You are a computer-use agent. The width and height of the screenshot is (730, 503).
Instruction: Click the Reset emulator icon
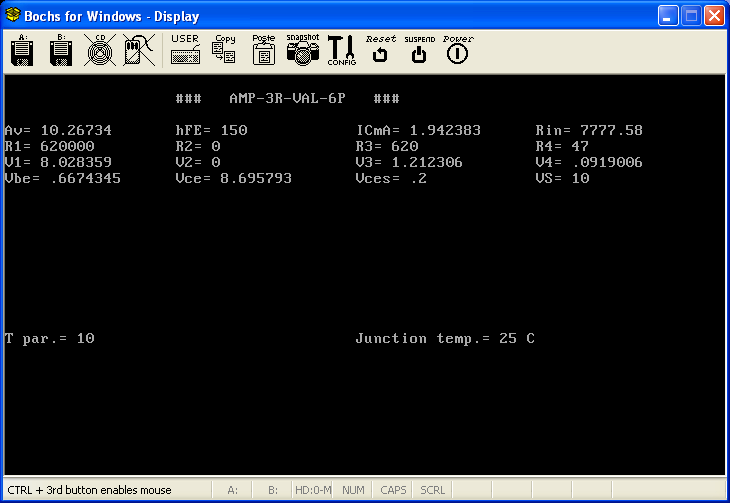(x=380, y=49)
